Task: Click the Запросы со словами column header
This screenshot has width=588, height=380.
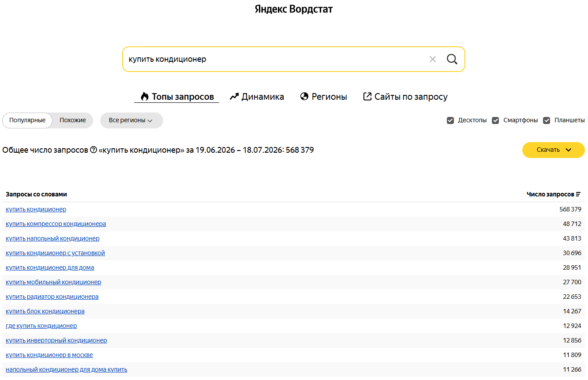Action: pyautogui.click(x=37, y=194)
